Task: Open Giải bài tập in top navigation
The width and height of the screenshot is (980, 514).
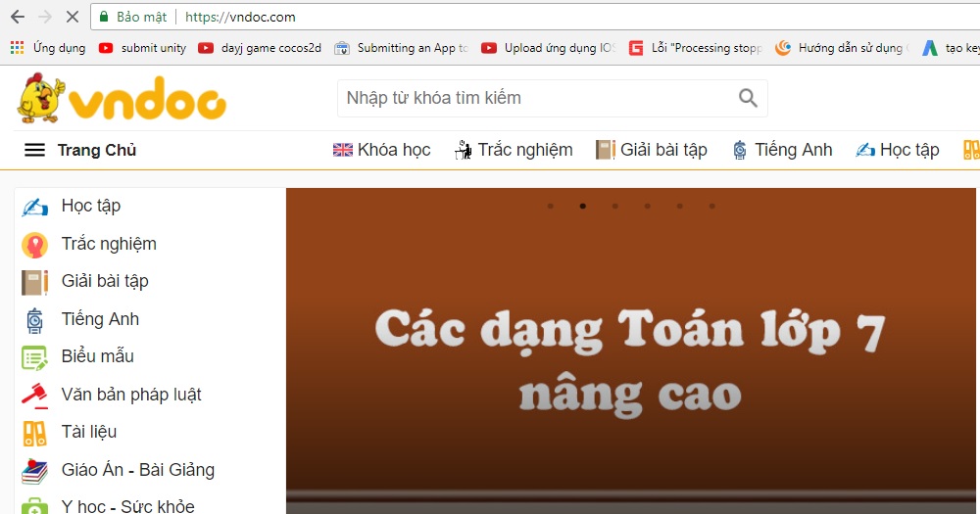Action: 663,150
